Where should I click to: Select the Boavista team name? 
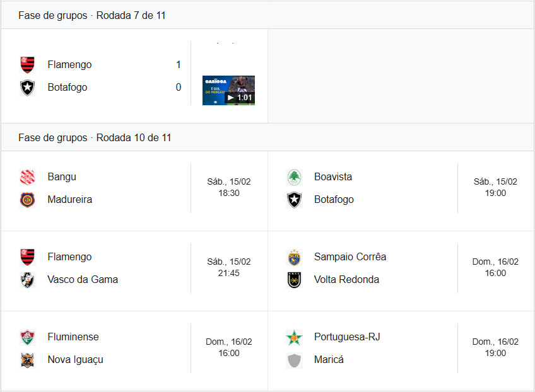(x=333, y=177)
